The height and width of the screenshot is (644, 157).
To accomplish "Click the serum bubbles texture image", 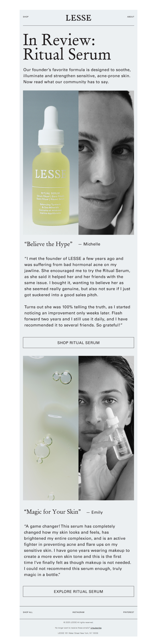I will point(51,428).
